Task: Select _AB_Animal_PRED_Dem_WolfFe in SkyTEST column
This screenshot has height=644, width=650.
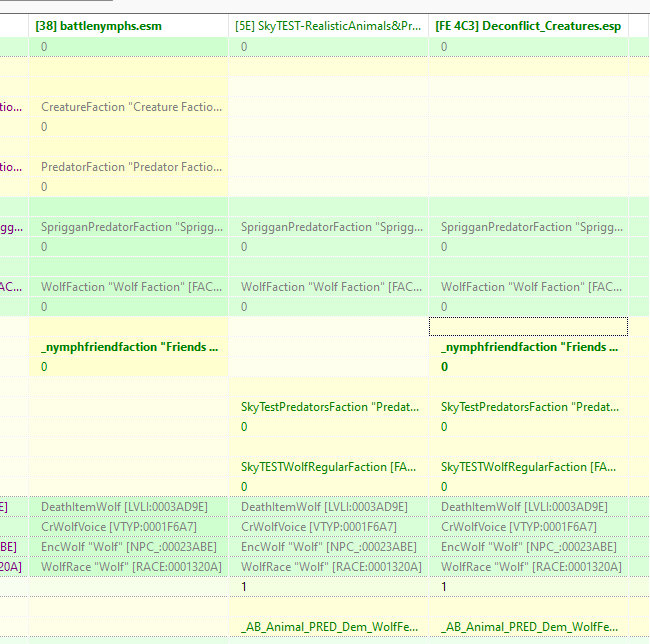Action: tap(328, 627)
